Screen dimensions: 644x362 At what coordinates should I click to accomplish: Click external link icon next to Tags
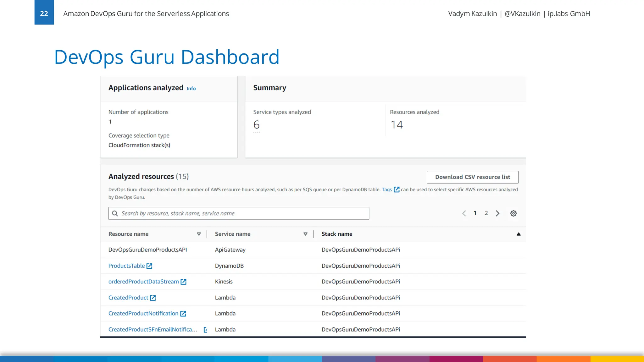pos(397,189)
